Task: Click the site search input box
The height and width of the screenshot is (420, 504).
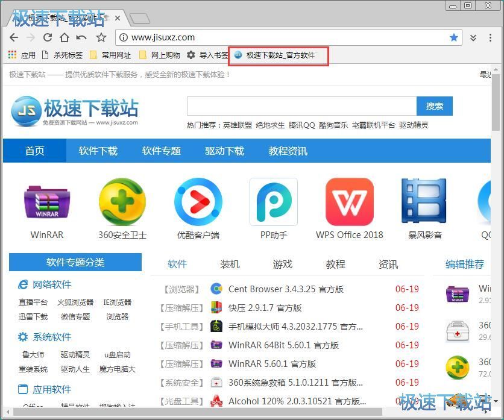Action: pyautogui.click(x=302, y=105)
